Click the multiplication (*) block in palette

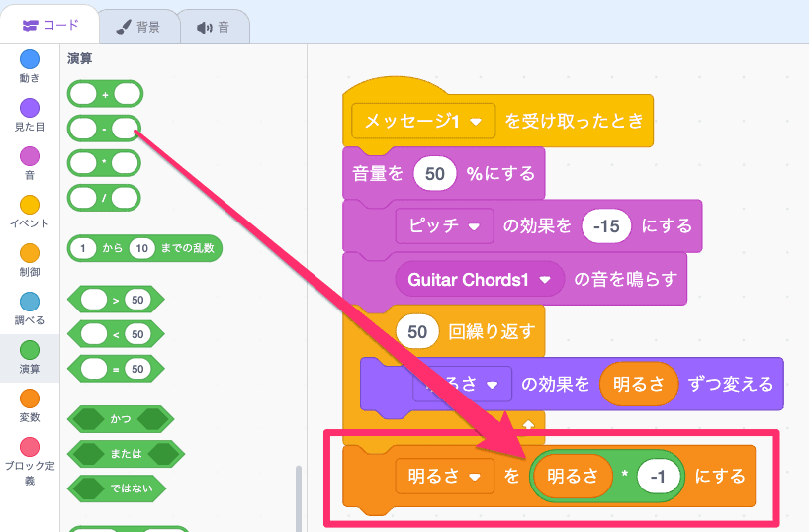click(104, 163)
